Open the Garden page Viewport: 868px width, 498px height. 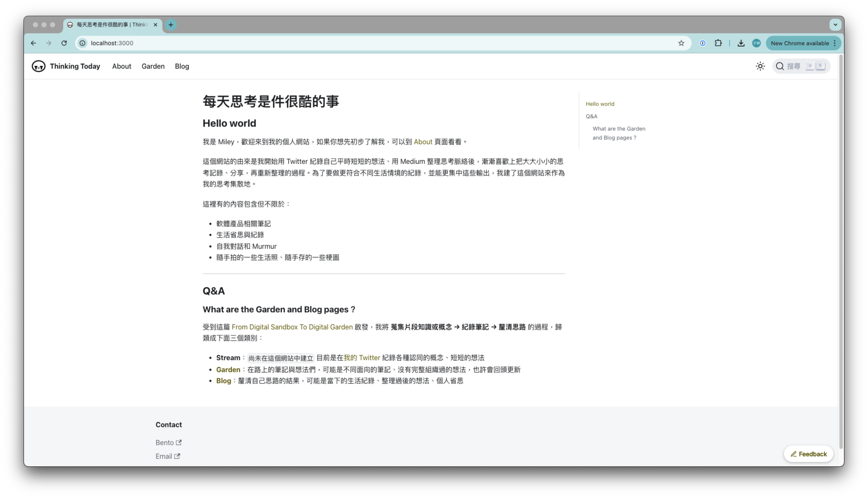click(x=153, y=66)
